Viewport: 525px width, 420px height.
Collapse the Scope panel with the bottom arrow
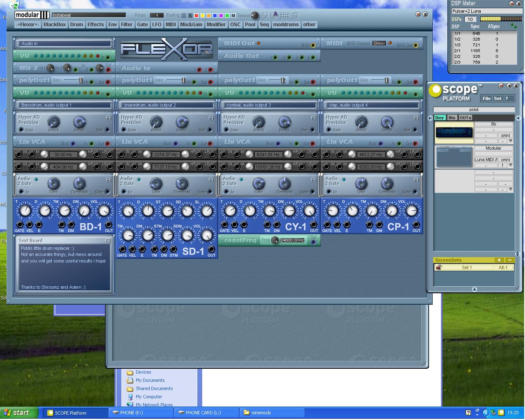point(475,289)
